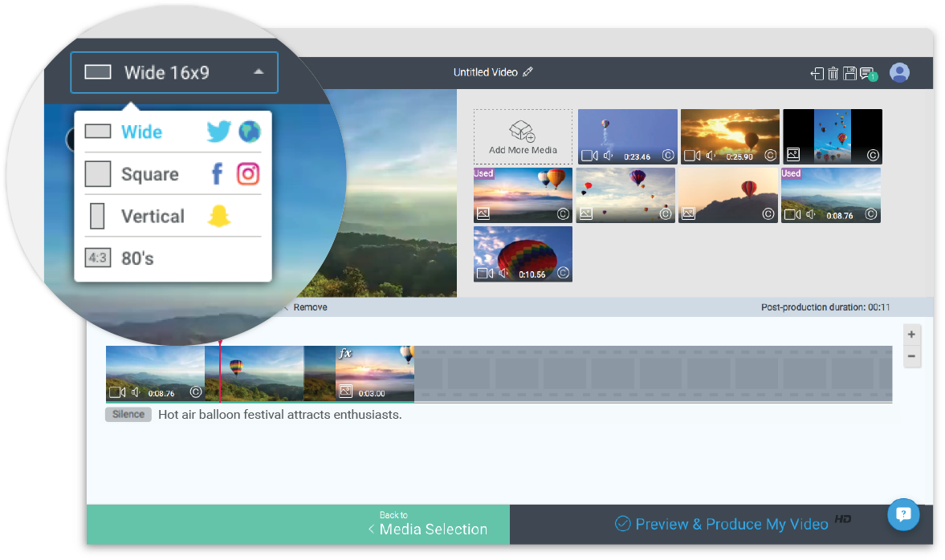Viewport: 945px width, 560px height.
Task: Click the 'Post-production duration: 00:11' text
Action: pyautogui.click(x=825, y=307)
